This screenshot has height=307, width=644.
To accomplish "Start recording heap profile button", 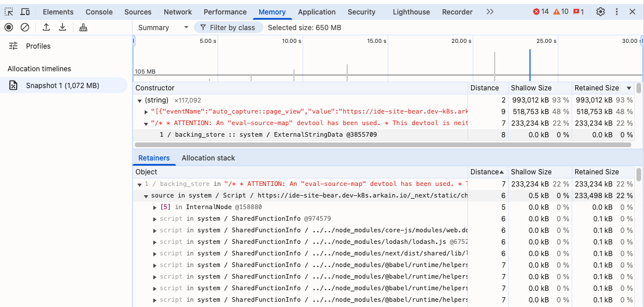I will pyautogui.click(x=9, y=28).
